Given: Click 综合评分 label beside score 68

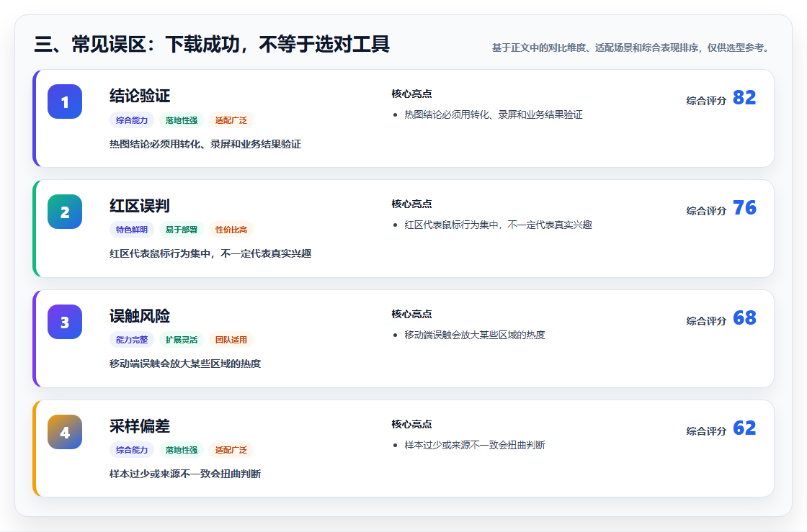Looking at the screenshot, I should point(706,321).
